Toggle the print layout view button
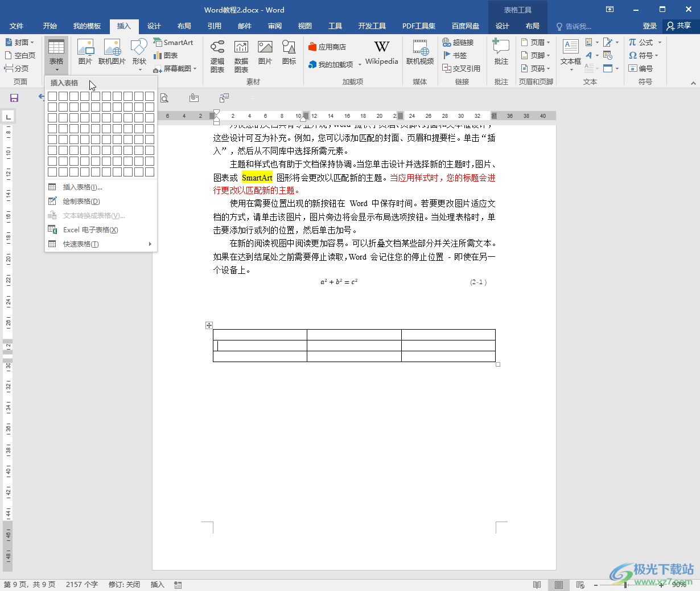700x591 pixels. pyautogui.click(x=558, y=585)
